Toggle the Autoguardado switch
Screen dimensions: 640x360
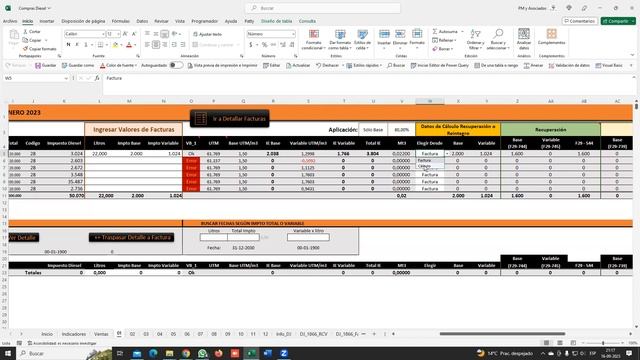[x=176, y=65]
